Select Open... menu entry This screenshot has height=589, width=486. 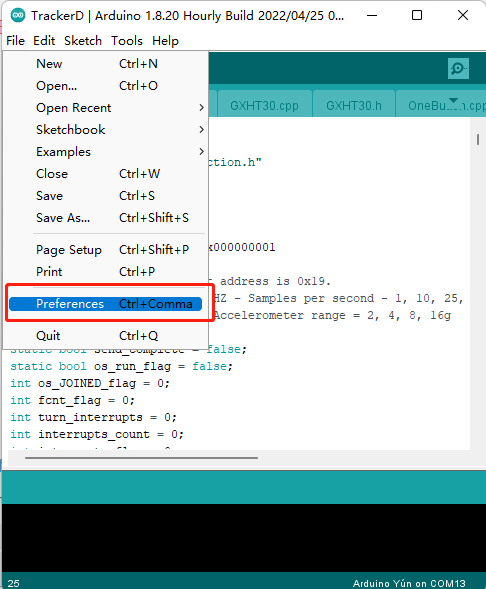105,86
